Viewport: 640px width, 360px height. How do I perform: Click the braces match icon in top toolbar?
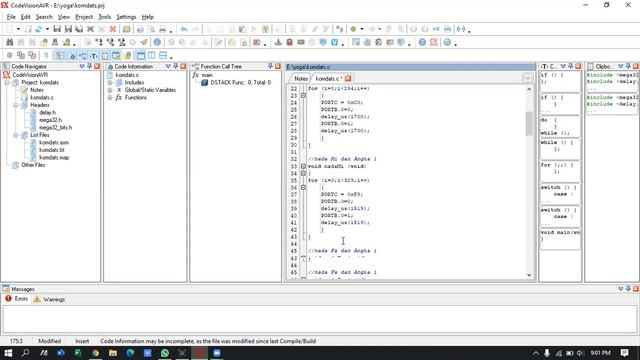[461, 29]
